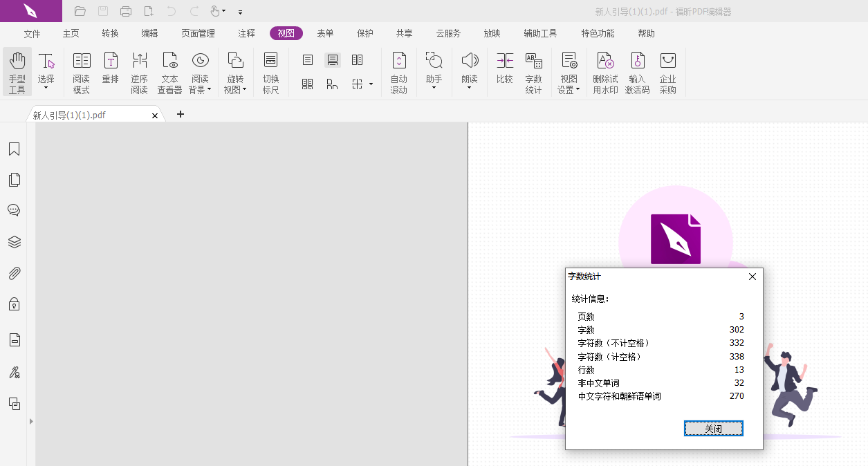Toggle the ruler display (切换标尺)
This screenshot has height=466, width=868.
pyautogui.click(x=270, y=72)
